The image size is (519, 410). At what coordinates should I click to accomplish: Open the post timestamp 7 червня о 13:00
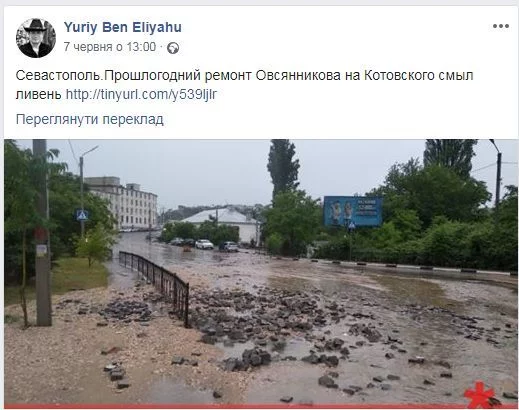(x=110, y=47)
